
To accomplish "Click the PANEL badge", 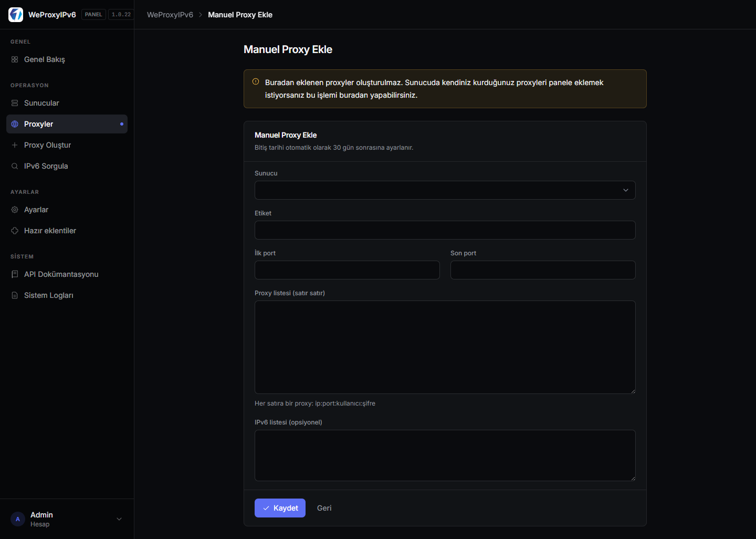I will 93,15.
